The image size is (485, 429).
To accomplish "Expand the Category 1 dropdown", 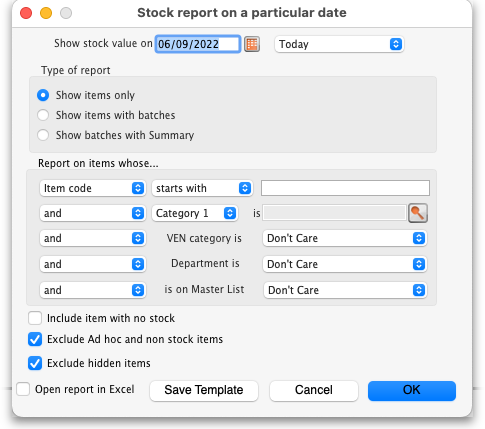I will coord(195,213).
